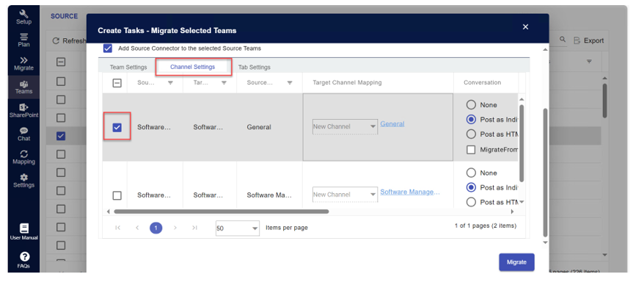
Task: Click the dialog's vertical scrollbar
Action: pos(546,173)
